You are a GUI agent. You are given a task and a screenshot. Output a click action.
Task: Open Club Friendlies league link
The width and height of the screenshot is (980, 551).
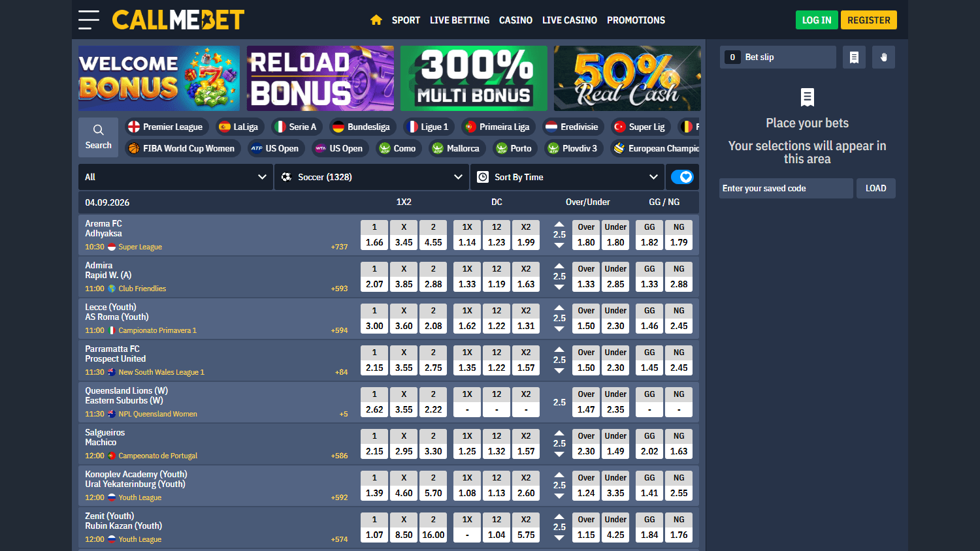(x=142, y=289)
